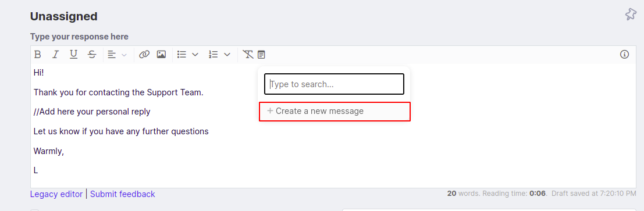The width and height of the screenshot is (644, 211).
Task: Clear text formatting
Action: click(x=248, y=54)
